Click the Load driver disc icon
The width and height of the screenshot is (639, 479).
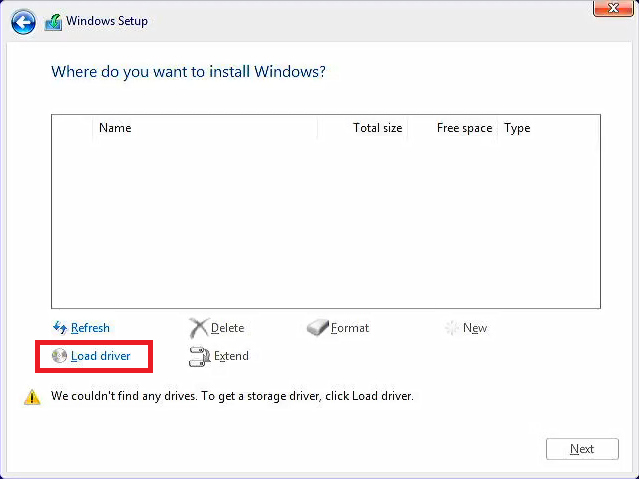tap(59, 355)
